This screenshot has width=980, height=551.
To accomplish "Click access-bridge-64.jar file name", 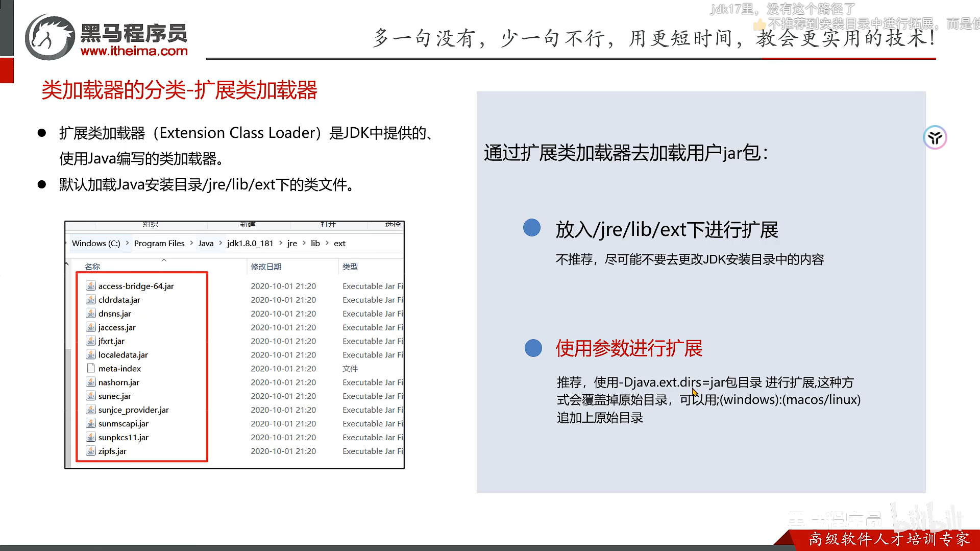I will (x=136, y=286).
